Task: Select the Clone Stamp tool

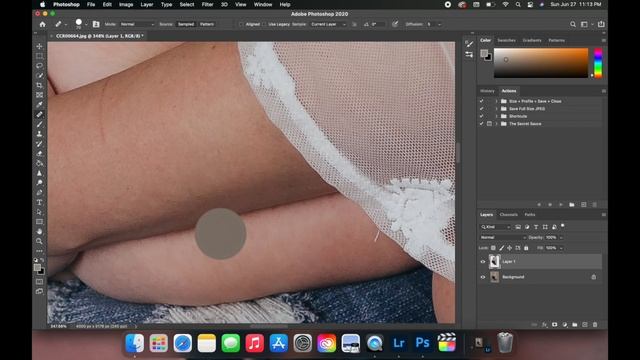Action: pos(40,134)
